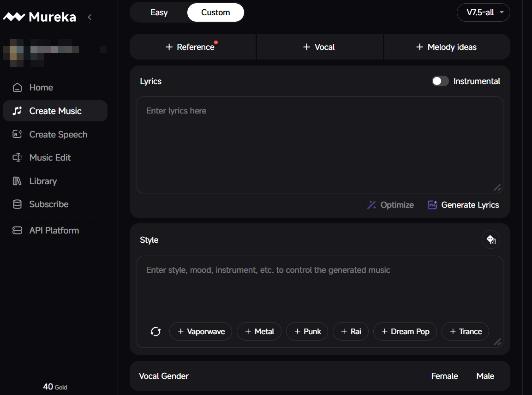Click the Melody ideas button

pyautogui.click(x=447, y=47)
